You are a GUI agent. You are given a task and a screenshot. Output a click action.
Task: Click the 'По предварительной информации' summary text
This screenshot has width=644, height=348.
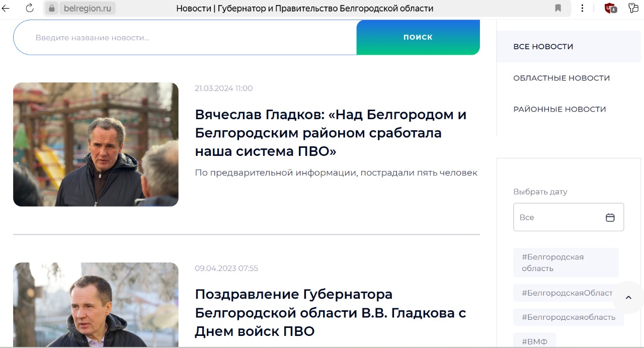(336, 172)
